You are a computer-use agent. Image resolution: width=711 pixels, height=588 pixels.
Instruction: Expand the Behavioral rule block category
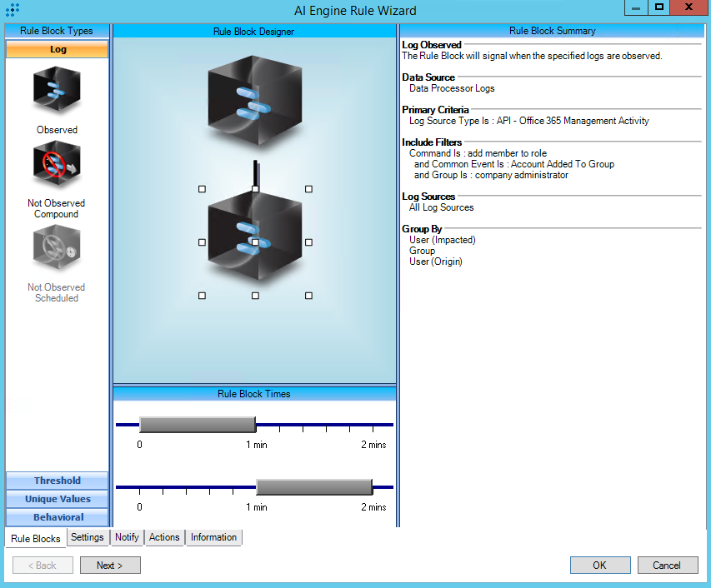57,517
